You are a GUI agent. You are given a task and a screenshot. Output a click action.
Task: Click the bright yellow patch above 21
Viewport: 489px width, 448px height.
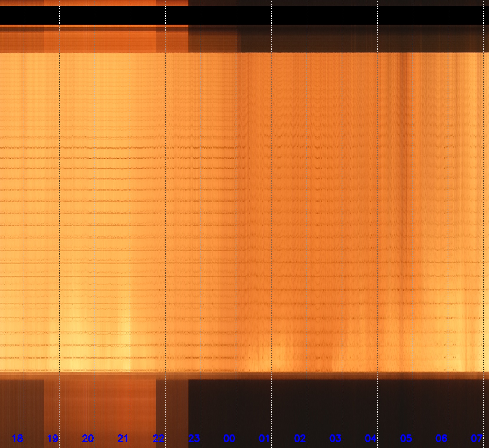(125, 333)
